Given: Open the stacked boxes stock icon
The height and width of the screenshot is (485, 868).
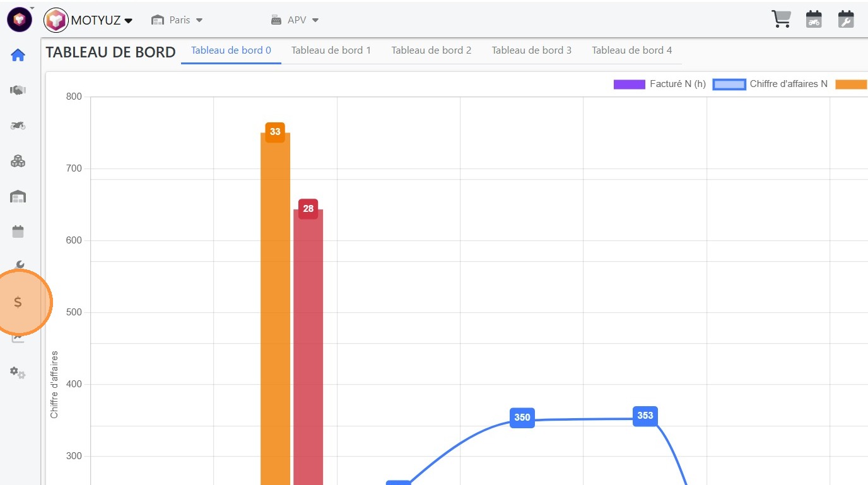Looking at the screenshot, I should [x=18, y=161].
